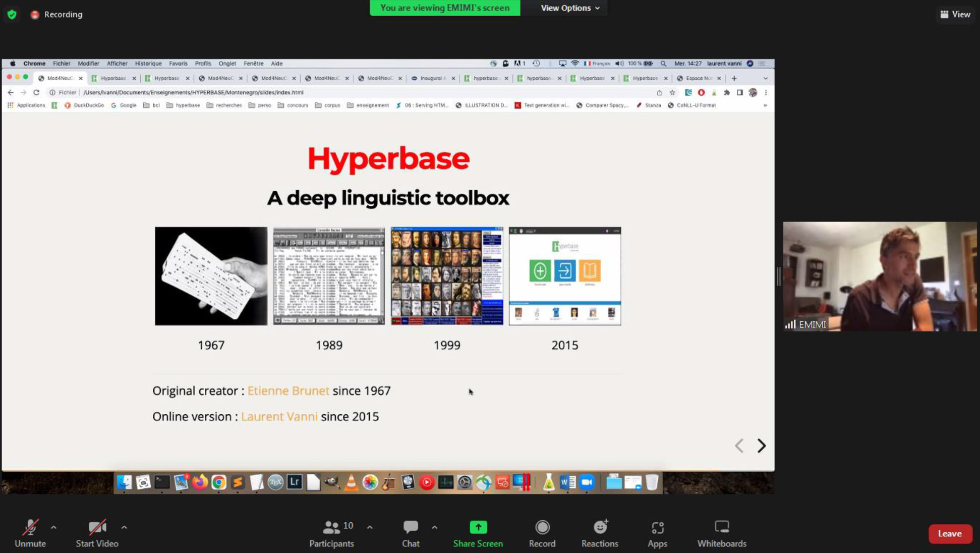
Task: Expand video options arrow beside Start Video
Action: [x=124, y=527]
